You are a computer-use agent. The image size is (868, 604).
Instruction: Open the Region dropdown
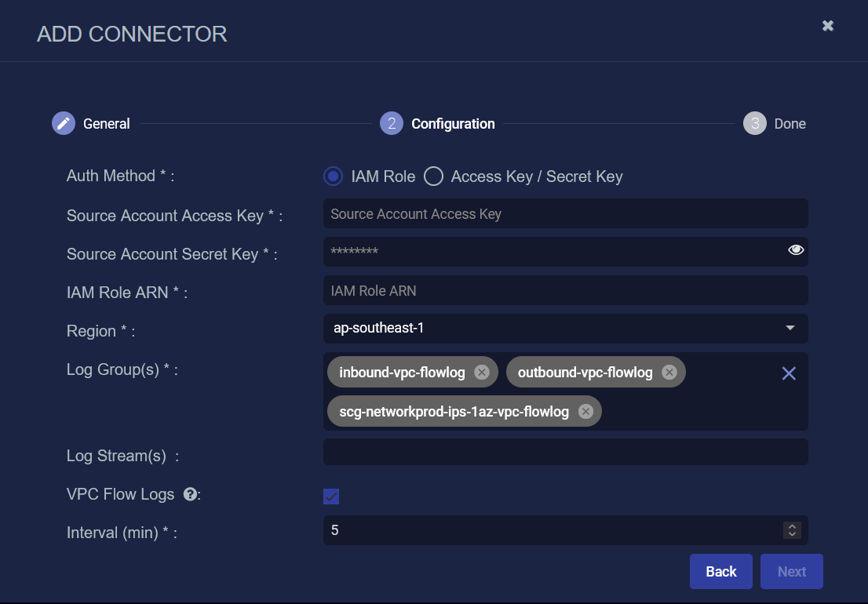565,328
